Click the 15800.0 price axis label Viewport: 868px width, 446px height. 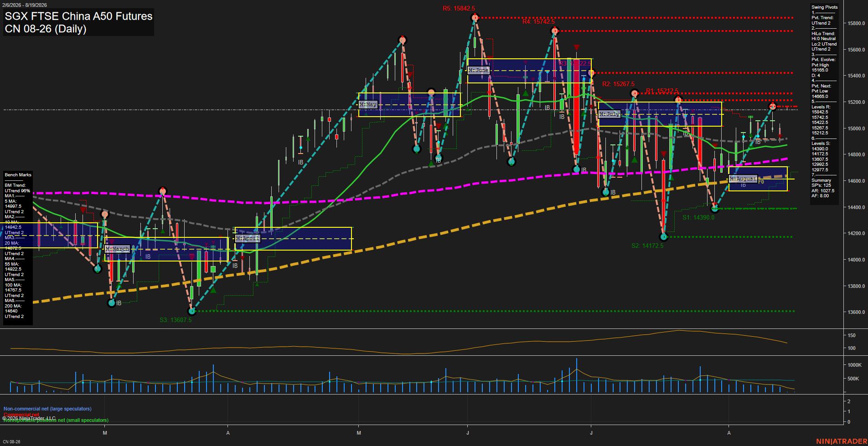pos(856,23)
